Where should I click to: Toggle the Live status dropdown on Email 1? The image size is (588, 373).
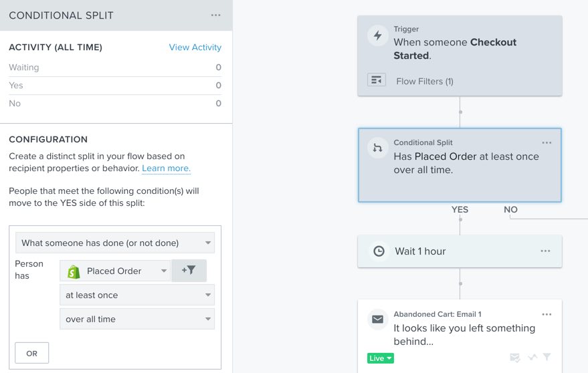tap(381, 358)
